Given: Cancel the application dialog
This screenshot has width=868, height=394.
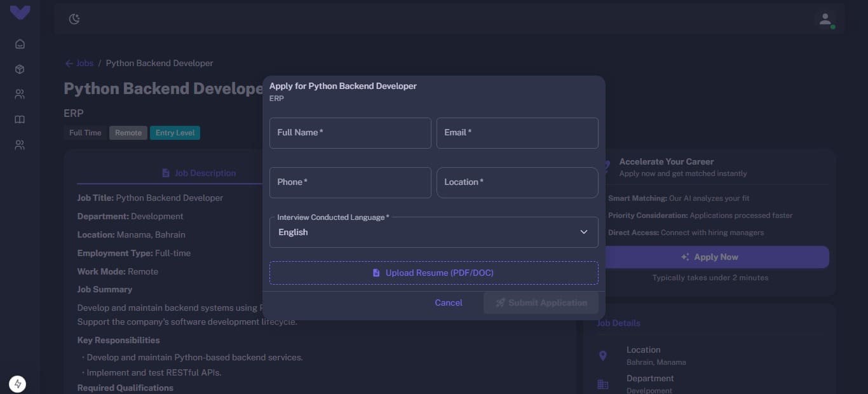Looking at the screenshot, I should [x=448, y=302].
